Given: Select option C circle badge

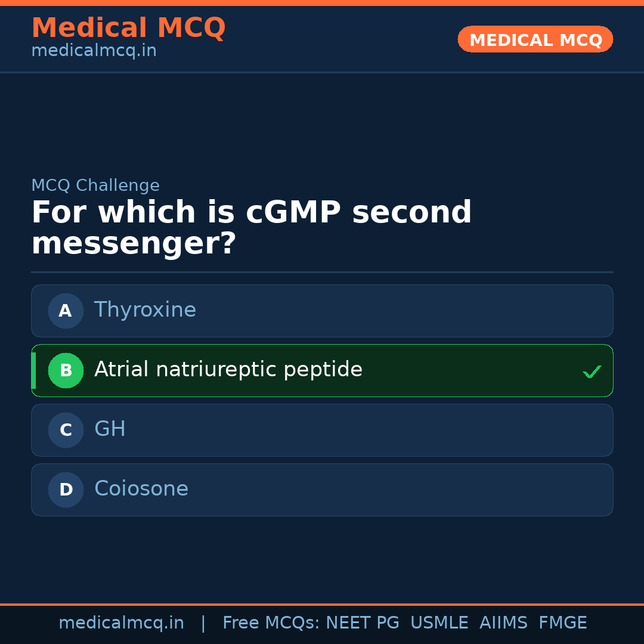Looking at the screenshot, I should [x=66, y=430].
